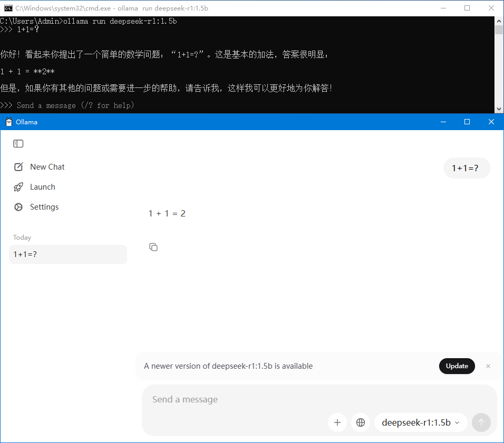The width and height of the screenshot is (504, 443).
Task: Maximize the Ollama window
Action: (x=467, y=122)
